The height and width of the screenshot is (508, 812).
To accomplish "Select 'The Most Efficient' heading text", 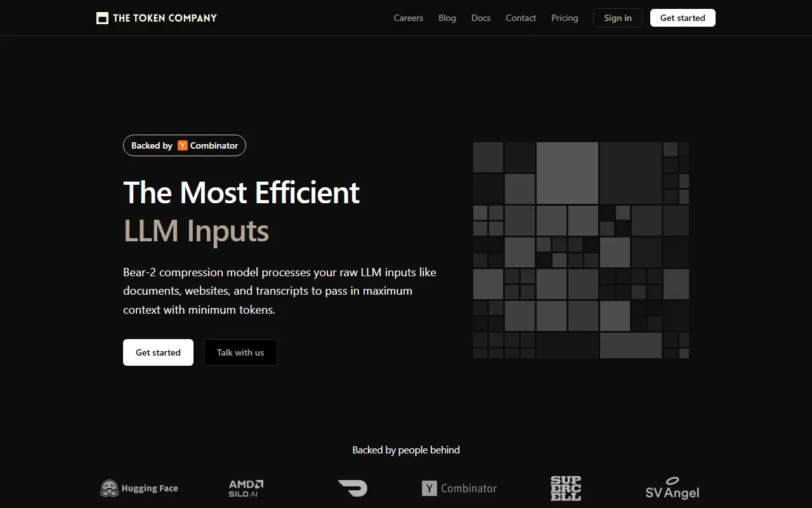I will pyautogui.click(x=242, y=192).
